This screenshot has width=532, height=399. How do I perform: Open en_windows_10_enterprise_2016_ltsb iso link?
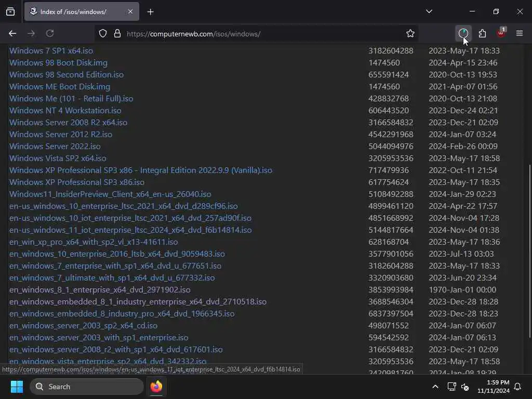coord(117,254)
